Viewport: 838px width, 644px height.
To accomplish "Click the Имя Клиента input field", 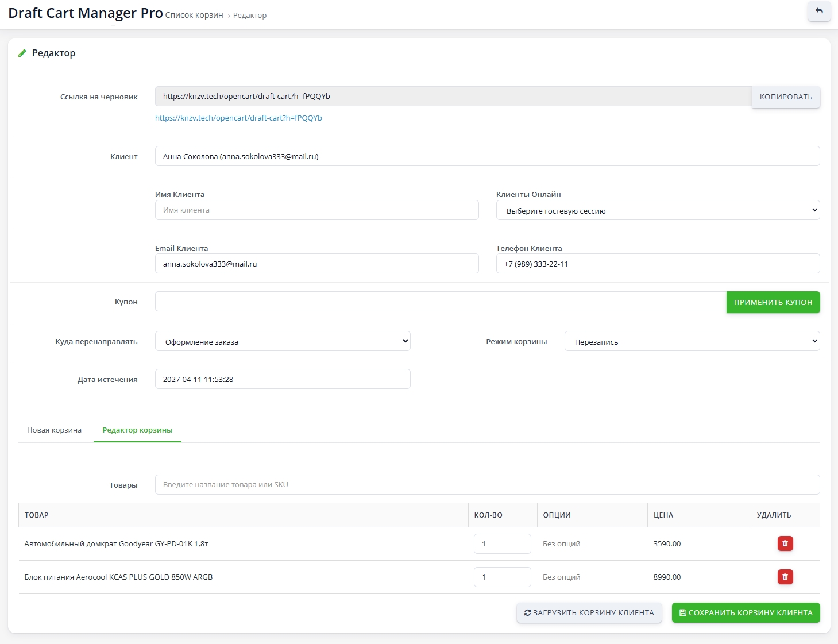I will coord(316,210).
